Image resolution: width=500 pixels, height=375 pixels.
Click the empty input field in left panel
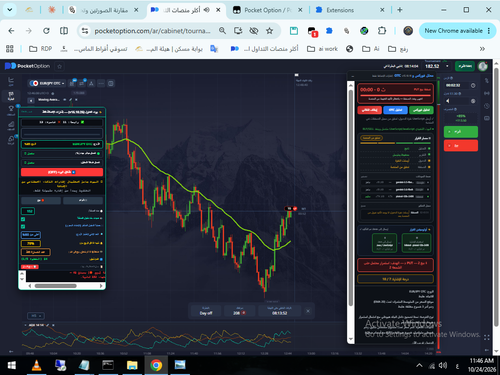pyautogui.click(x=62, y=134)
